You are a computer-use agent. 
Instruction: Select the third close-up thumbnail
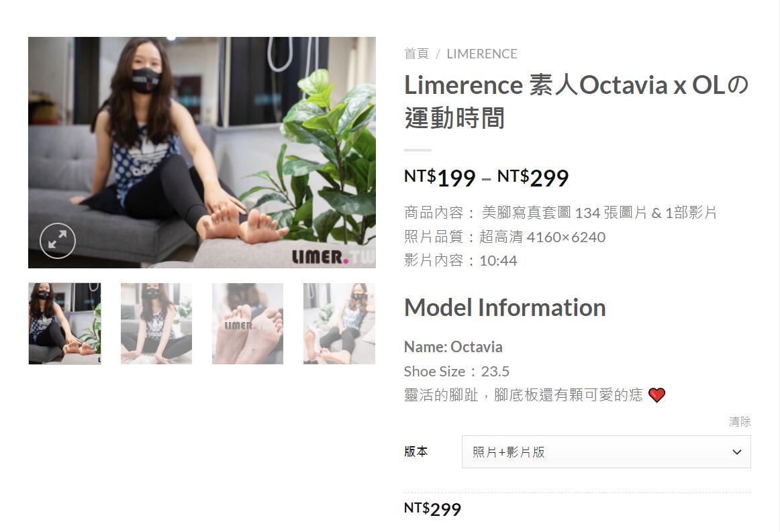point(248,323)
